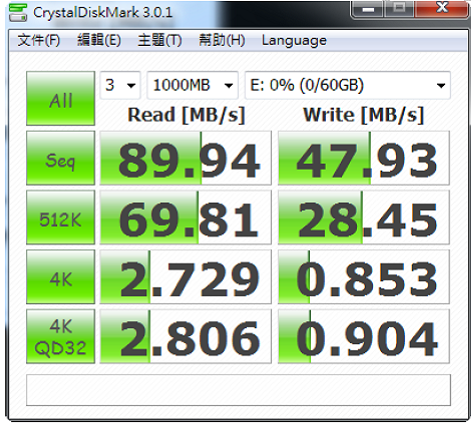Minimize the CrystalDiskMark window

368,9
